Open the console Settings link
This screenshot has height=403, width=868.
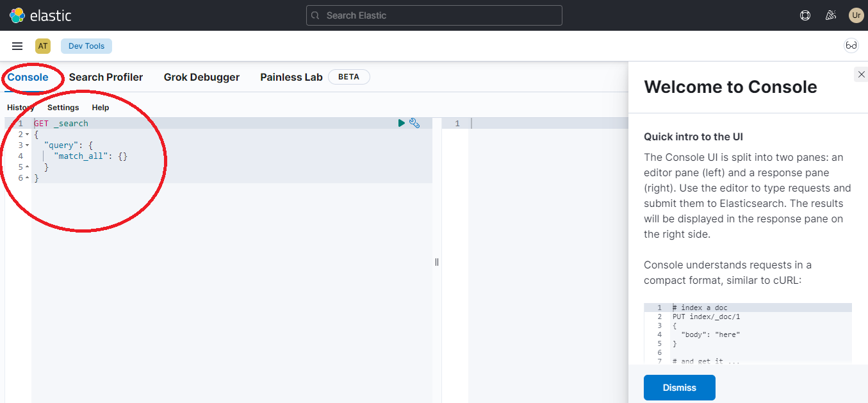[x=63, y=108]
